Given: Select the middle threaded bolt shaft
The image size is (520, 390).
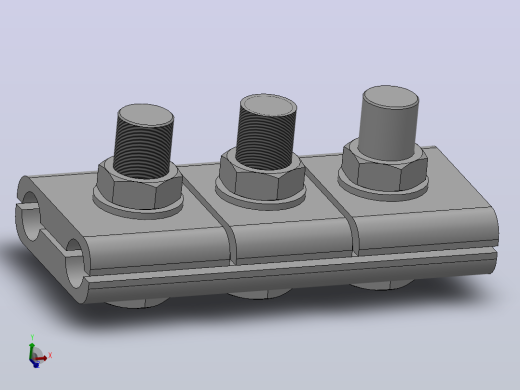Looking at the screenshot, I should pos(266,132).
